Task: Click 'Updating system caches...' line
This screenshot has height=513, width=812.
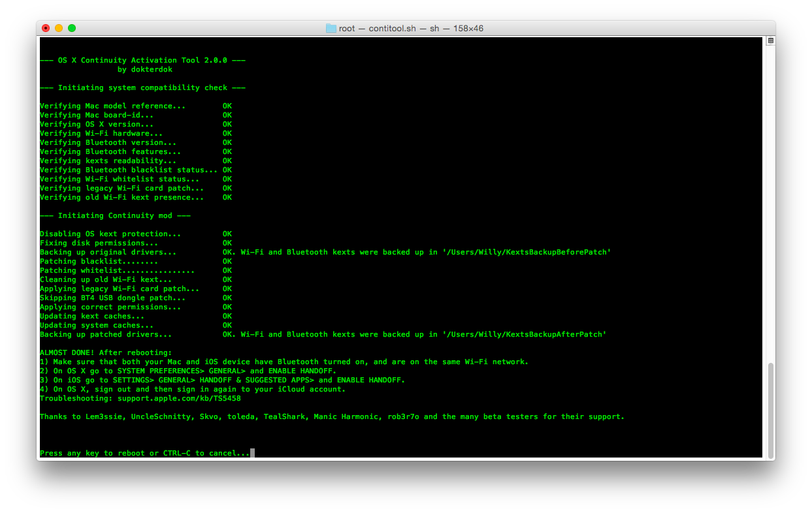Action: (x=136, y=325)
